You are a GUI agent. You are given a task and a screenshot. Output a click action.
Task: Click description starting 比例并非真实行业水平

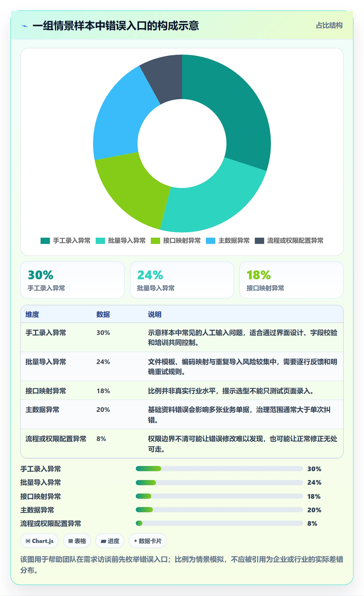pyautogui.click(x=231, y=391)
